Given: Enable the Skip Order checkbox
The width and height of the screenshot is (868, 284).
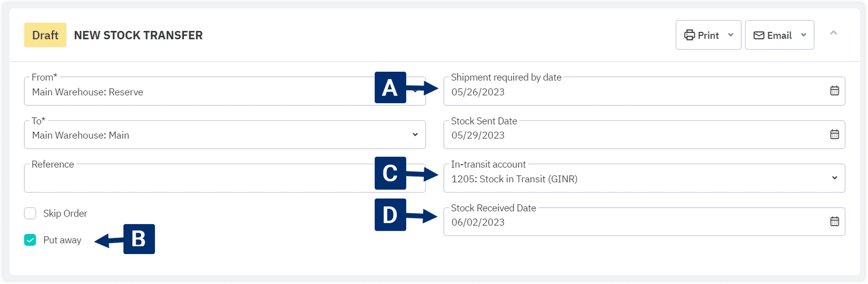Looking at the screenshot, I should pos(30,213).
